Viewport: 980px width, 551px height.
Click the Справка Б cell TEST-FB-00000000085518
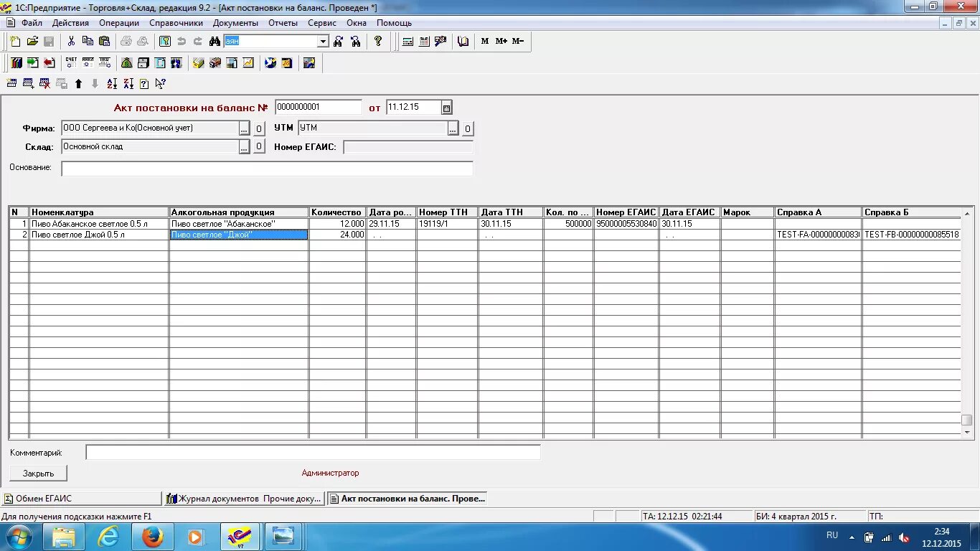click(911, 235)
